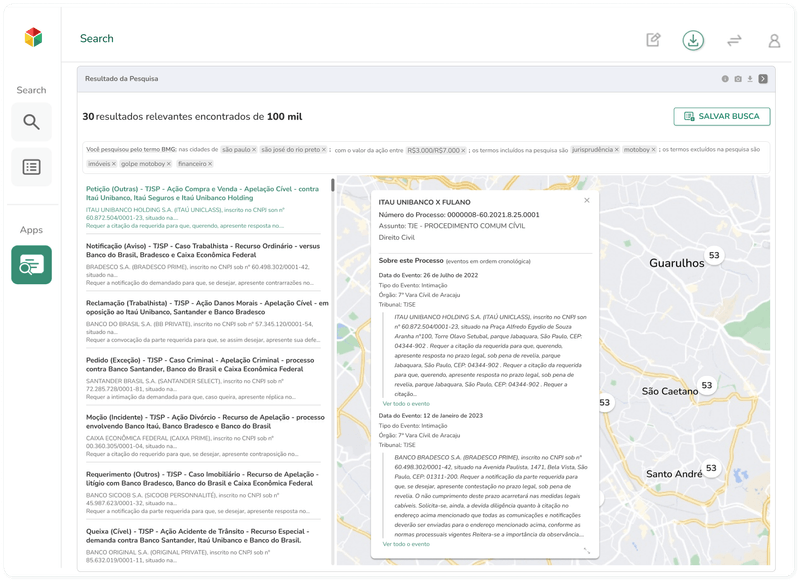
Task: Click the 53 cluster marker near Santo André
Action: point(711,467)
